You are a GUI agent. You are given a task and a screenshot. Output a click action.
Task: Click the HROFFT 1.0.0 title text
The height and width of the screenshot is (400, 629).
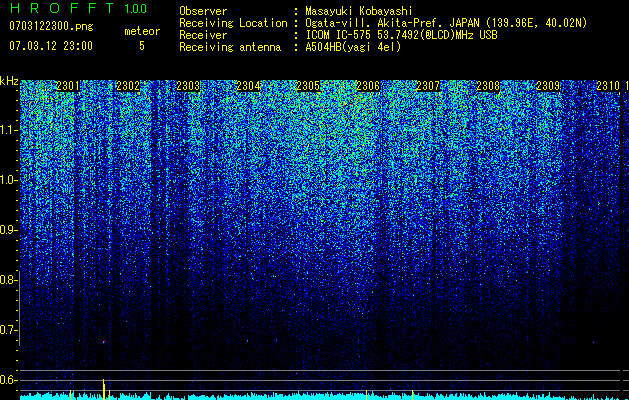(x=78, y=8)
